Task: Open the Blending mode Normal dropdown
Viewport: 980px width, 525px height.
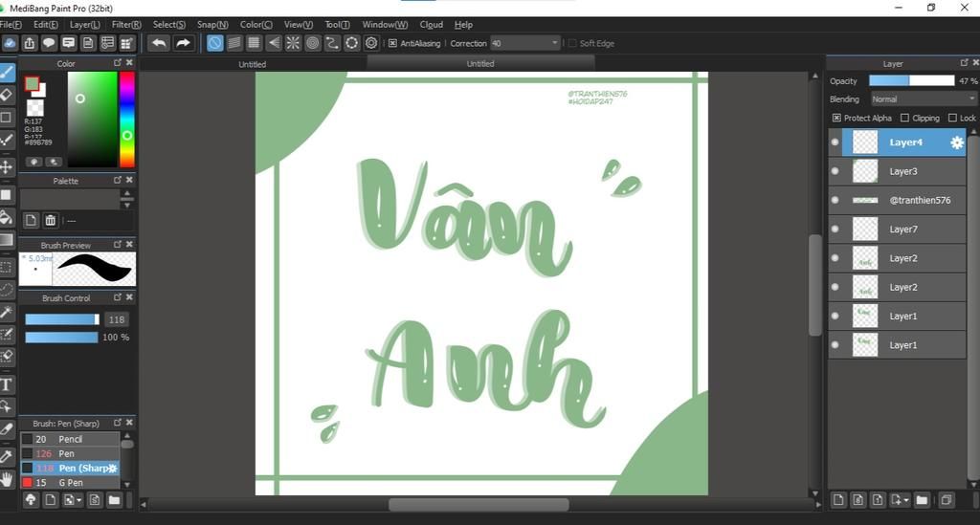Action: (924, 99)
